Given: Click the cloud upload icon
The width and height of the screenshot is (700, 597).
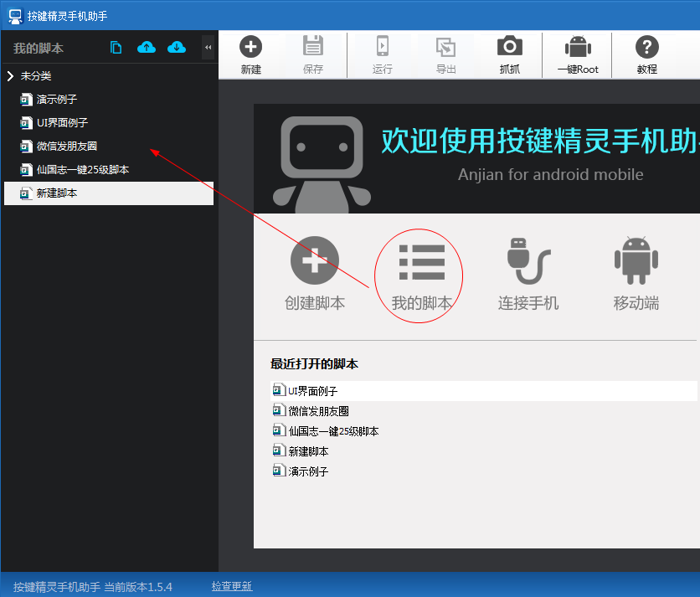Looking at the screenshot, I should pos(147,47).
